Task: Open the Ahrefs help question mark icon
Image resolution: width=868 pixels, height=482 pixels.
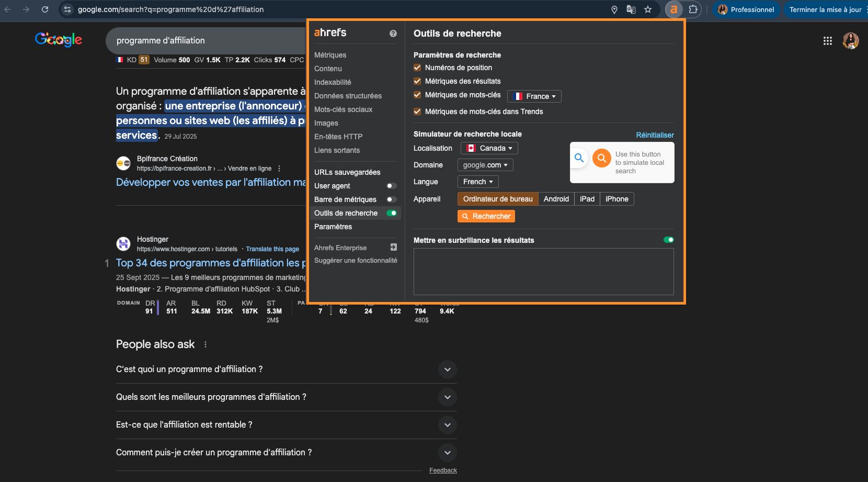Action: pos(393,33)
